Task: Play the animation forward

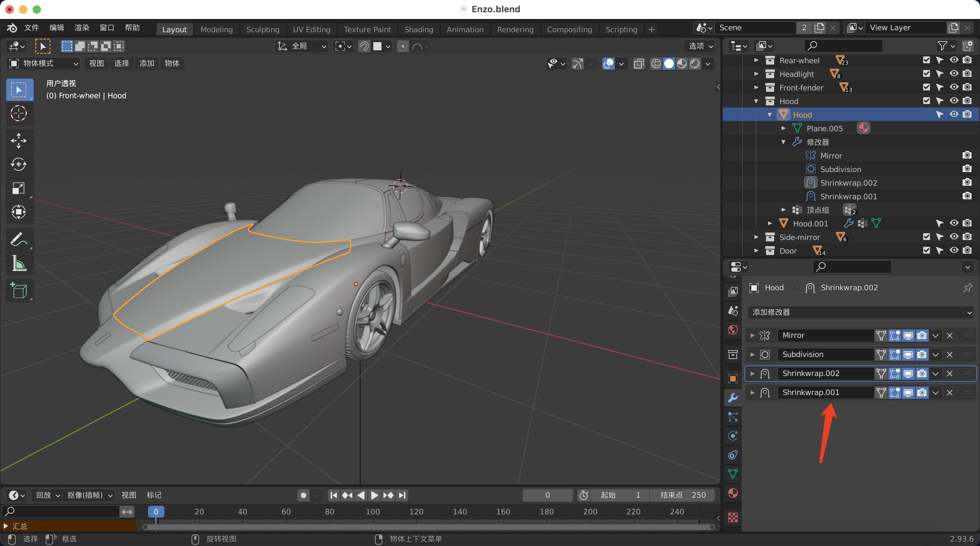Action: tap(374, 495)
